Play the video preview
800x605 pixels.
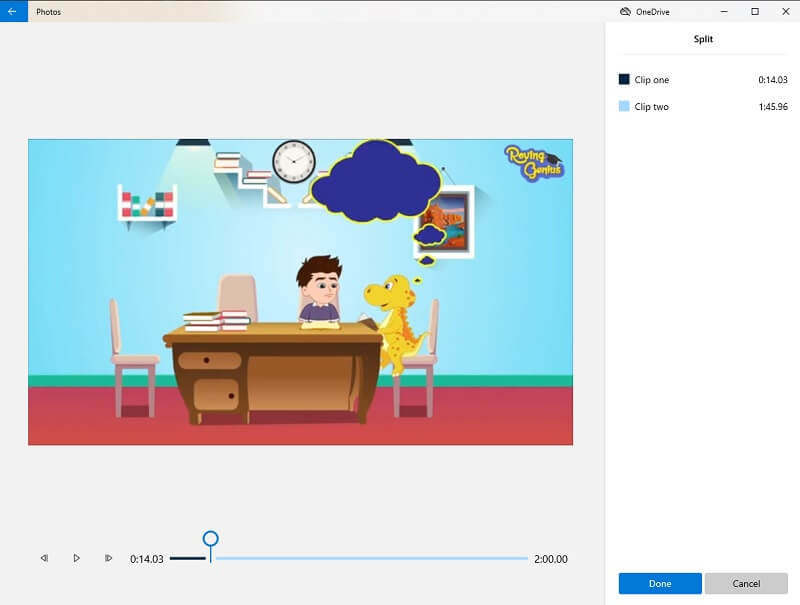tap(76, 558)
